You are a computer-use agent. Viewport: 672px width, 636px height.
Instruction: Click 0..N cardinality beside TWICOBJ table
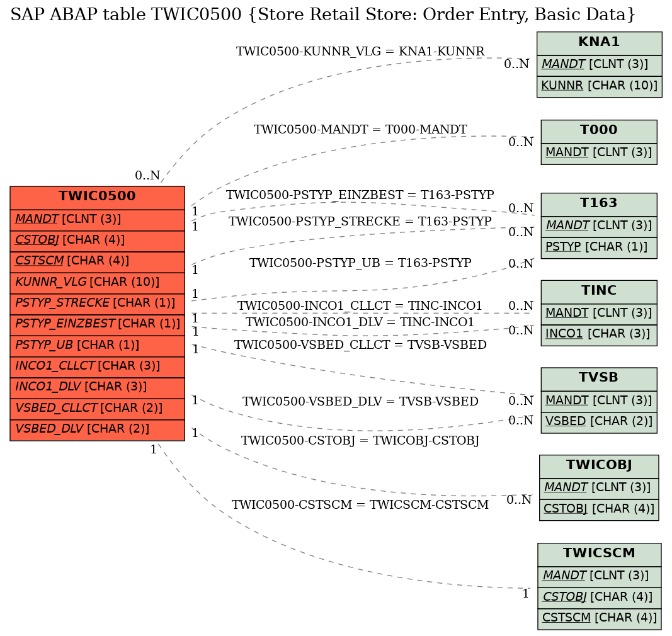[x=519, y=500]
